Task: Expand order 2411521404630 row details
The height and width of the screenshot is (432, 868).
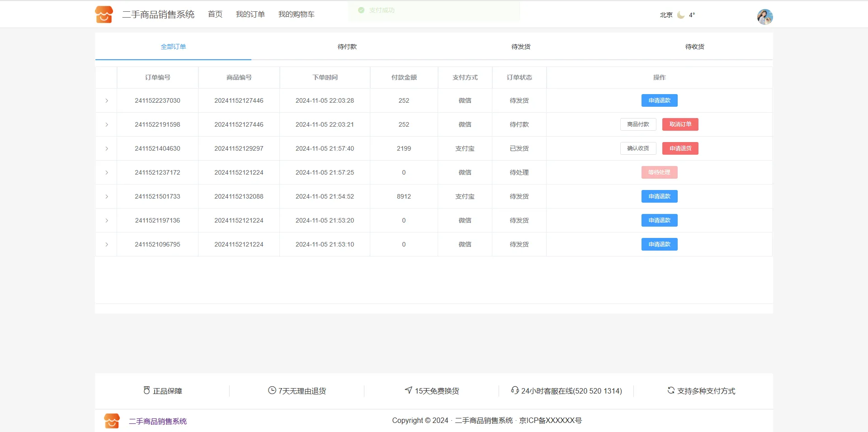Action: (x=107, y=148)
